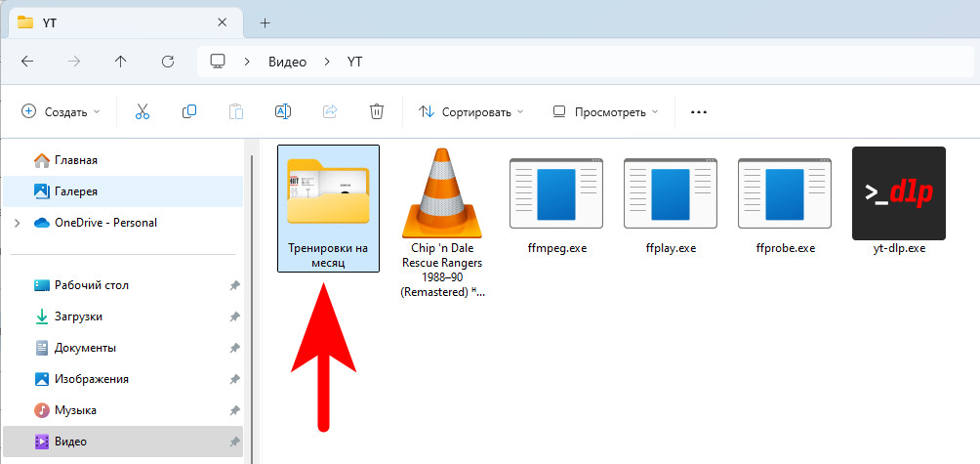Go up one folder level

121,62
